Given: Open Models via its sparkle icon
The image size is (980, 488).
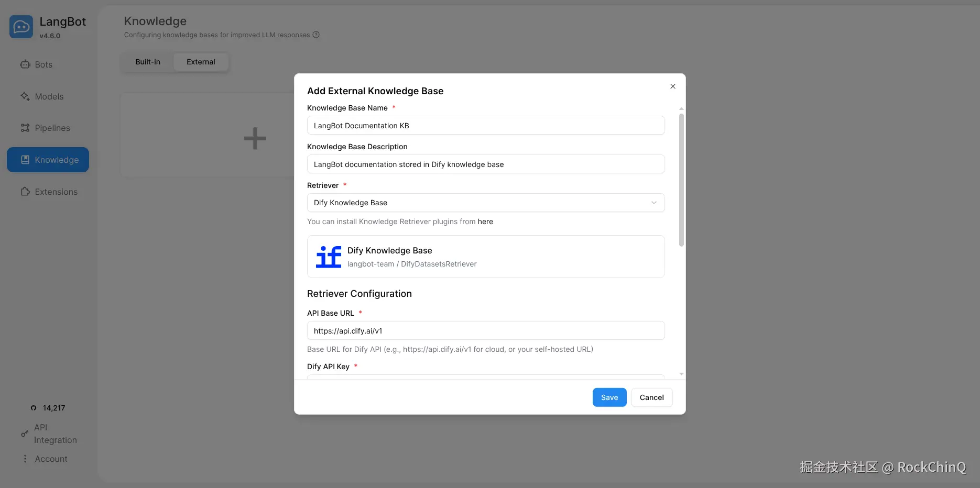Looking at the screenshot, I should [25, 96].
